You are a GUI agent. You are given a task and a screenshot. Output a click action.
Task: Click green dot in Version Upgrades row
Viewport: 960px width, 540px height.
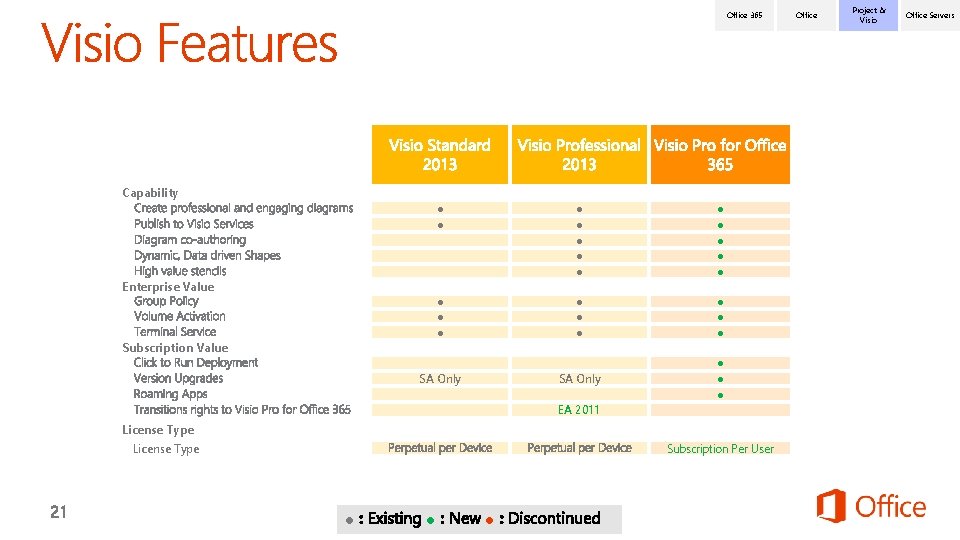tap(720, 380)
